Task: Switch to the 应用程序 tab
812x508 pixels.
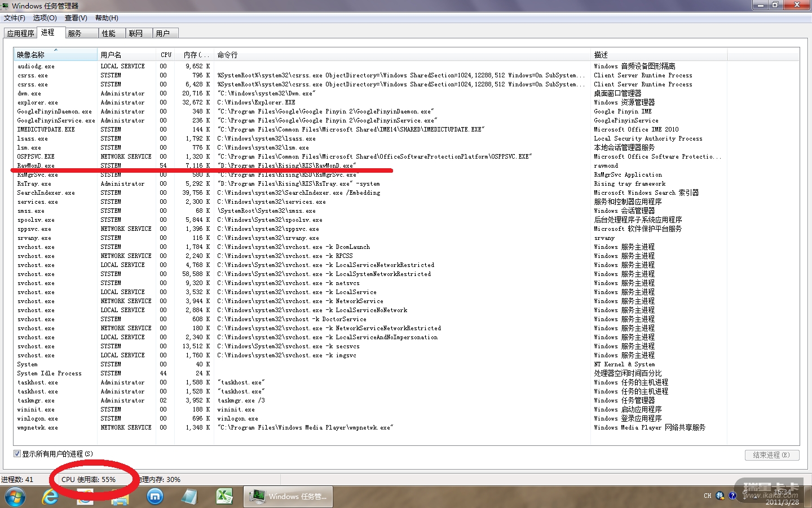Action: click(x=21, y=33)
